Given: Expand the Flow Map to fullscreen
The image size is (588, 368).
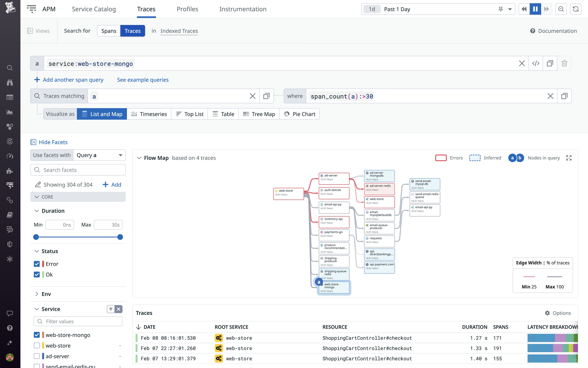Looking at the screenshot, I should [x=569, y=158].
